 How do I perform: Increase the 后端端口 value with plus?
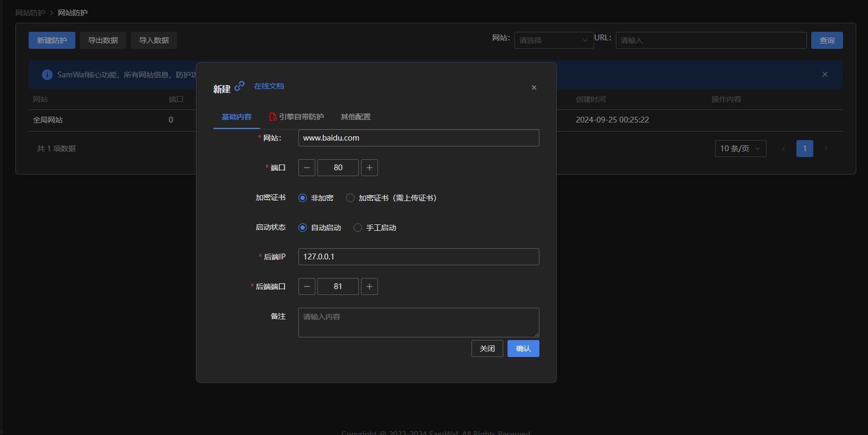[369, 286]
